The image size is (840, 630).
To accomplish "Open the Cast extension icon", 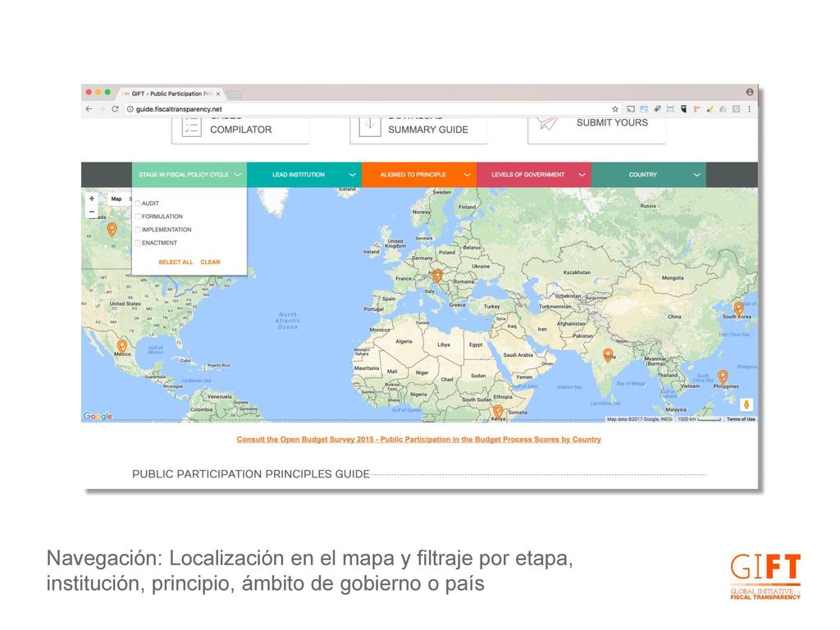I will point(631,109).
